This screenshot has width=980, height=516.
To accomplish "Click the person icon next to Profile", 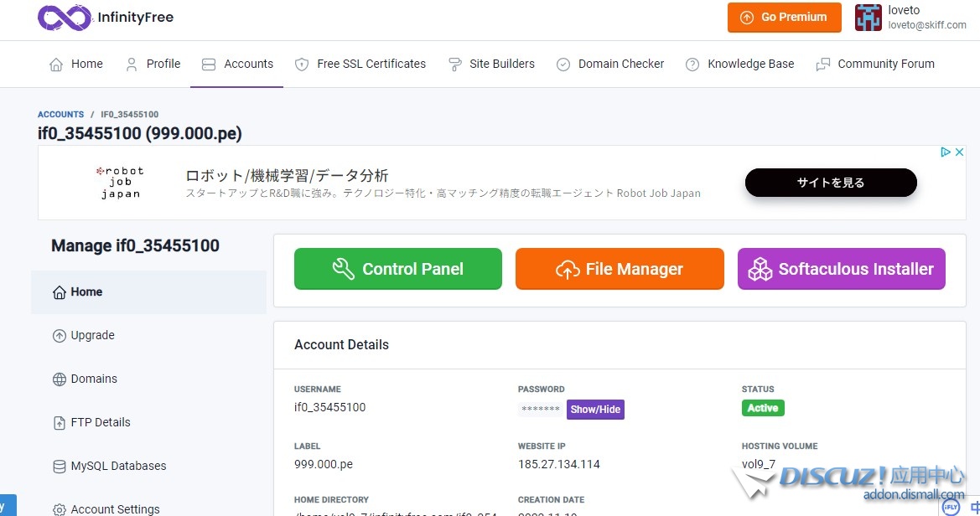I will pos(132,64).
